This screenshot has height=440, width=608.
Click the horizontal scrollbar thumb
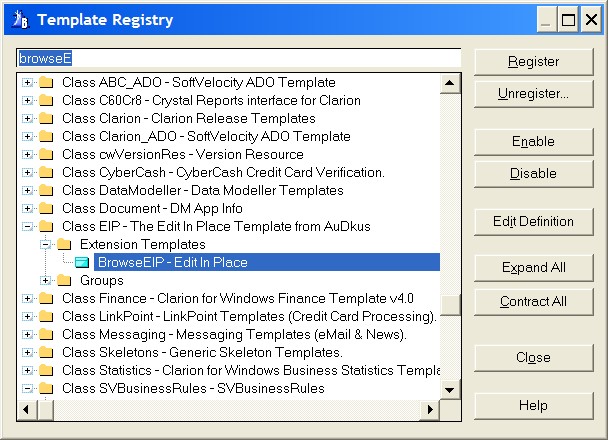click(x=46, y=410)
